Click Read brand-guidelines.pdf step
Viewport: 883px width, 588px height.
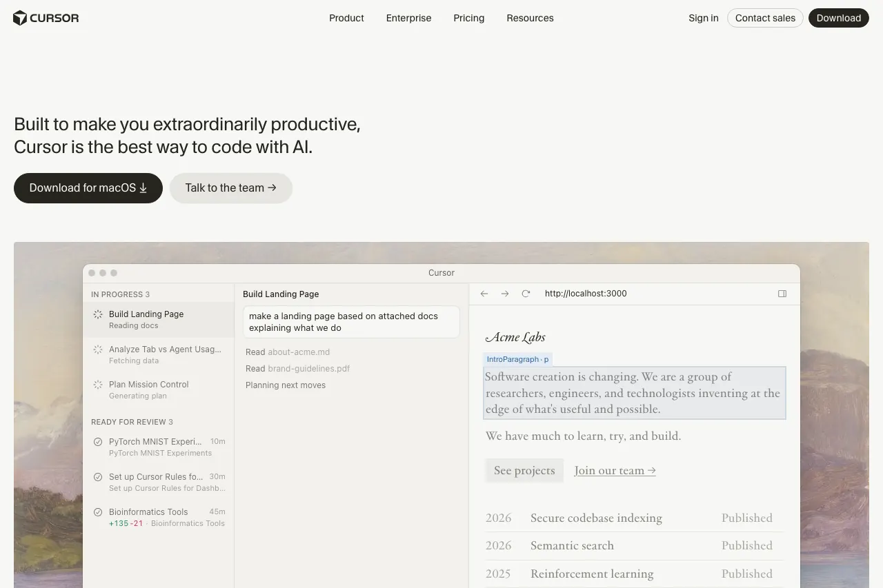click(x=297, y=369)
